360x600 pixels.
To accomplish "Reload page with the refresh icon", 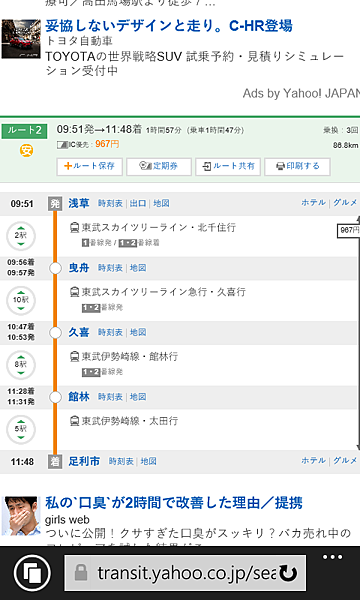I will coord(288,573).
